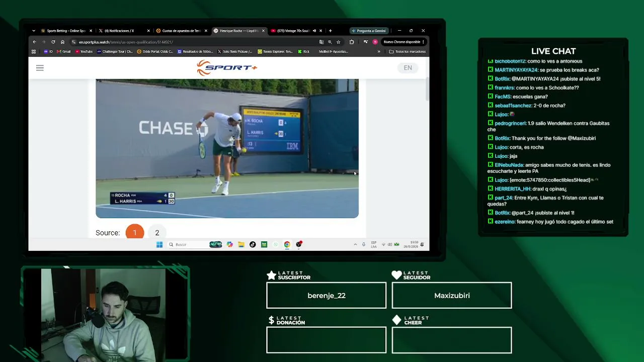Click the translate page icon
644x362 pixels.
point(321,42)
